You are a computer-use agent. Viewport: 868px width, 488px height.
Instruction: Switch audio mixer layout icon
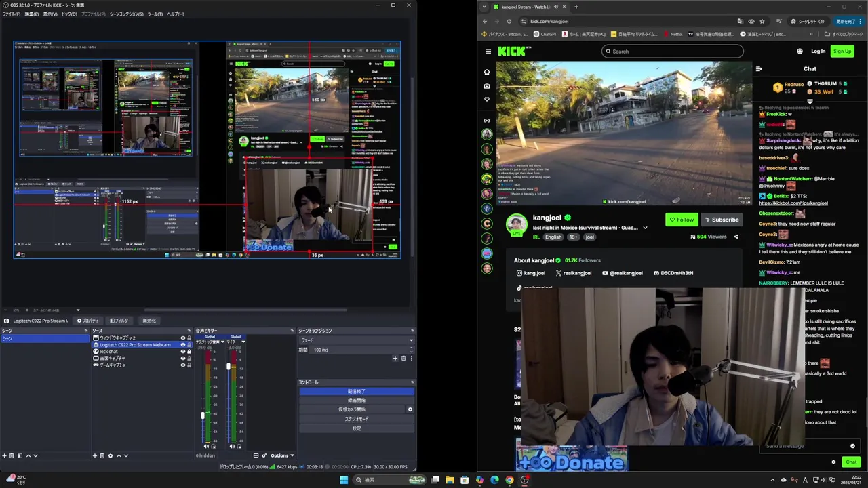pyautogui.click(x=256, y=455)
